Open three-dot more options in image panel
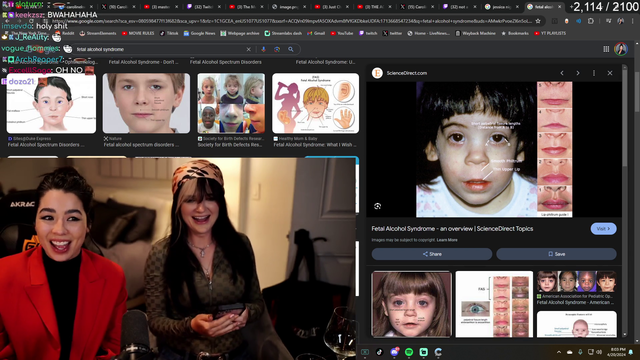Screen dimensions: 640x360 pyautogui.click(x=594, y=73)
